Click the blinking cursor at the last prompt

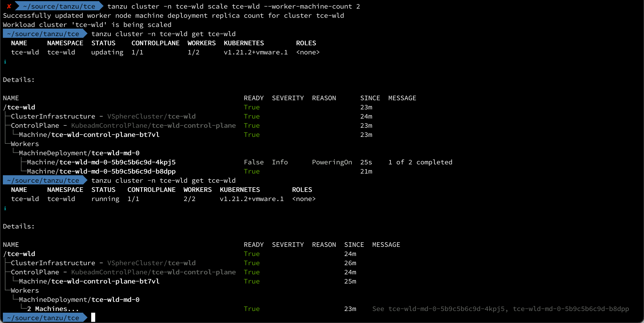[93, 317]
